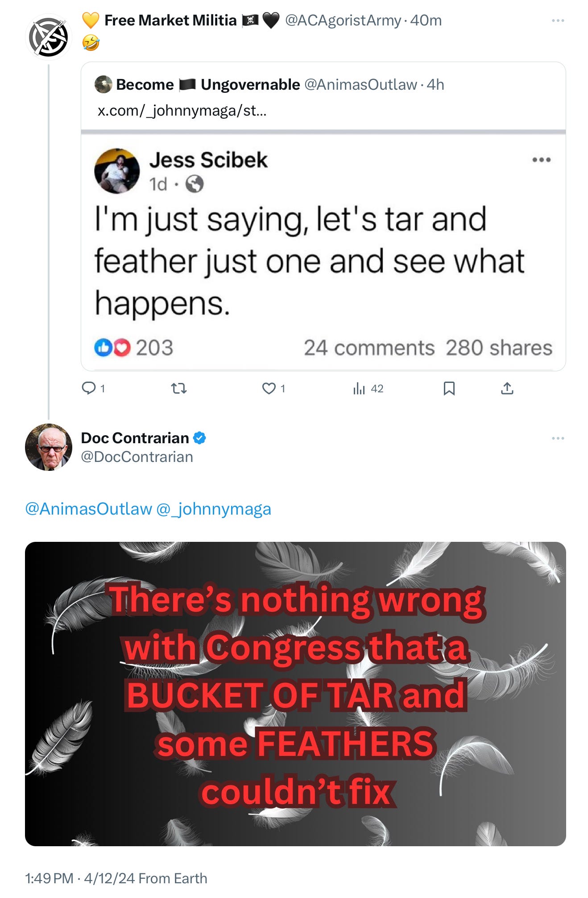Screen dimensions: 588x898
Task: Share the Free Market Militia post
Action: click(x=507, y=389)
